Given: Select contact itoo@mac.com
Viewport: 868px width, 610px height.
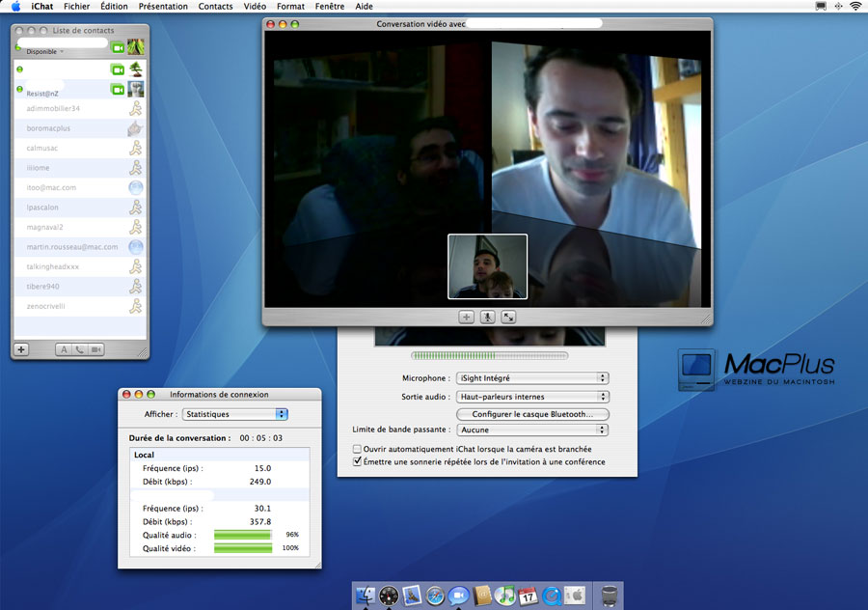Looking at the screenshot, I should [80, 188].
